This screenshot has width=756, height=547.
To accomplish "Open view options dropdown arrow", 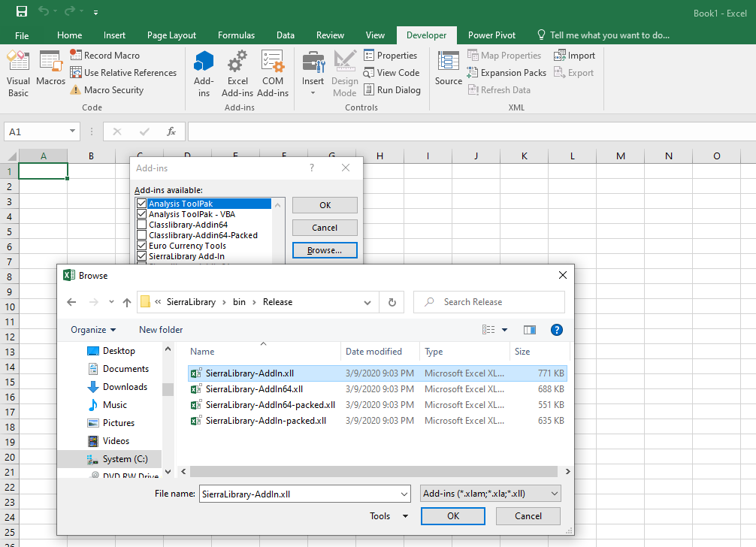I will [504, 330].
